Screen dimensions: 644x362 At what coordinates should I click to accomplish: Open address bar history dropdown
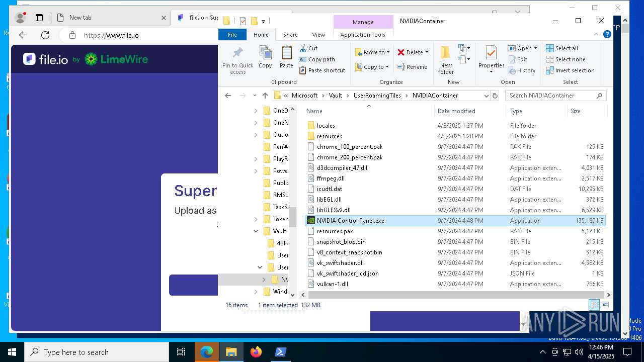point(486,96)
